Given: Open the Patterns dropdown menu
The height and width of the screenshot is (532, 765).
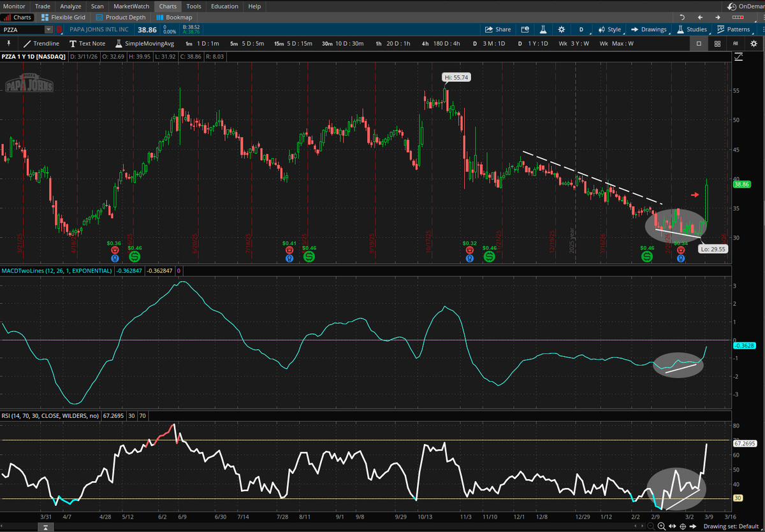Looking at the screenshot, I should coord(734,29).
